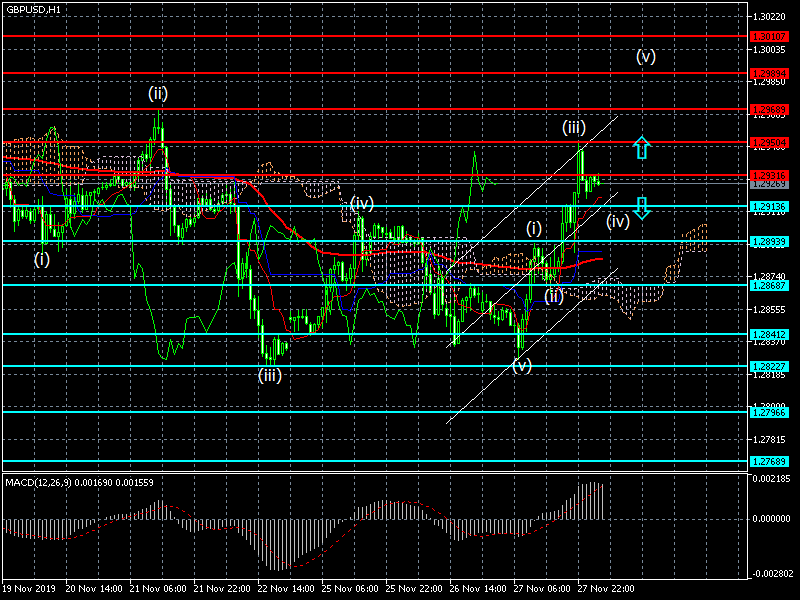
Task: Click the wave (ii) label at left peak
Action: (158, 94)
